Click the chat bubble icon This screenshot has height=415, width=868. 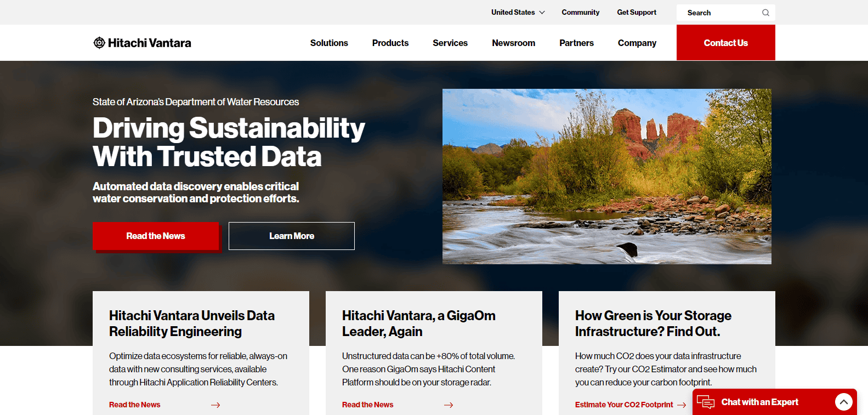pyautogui.click(x=706, y=402)
